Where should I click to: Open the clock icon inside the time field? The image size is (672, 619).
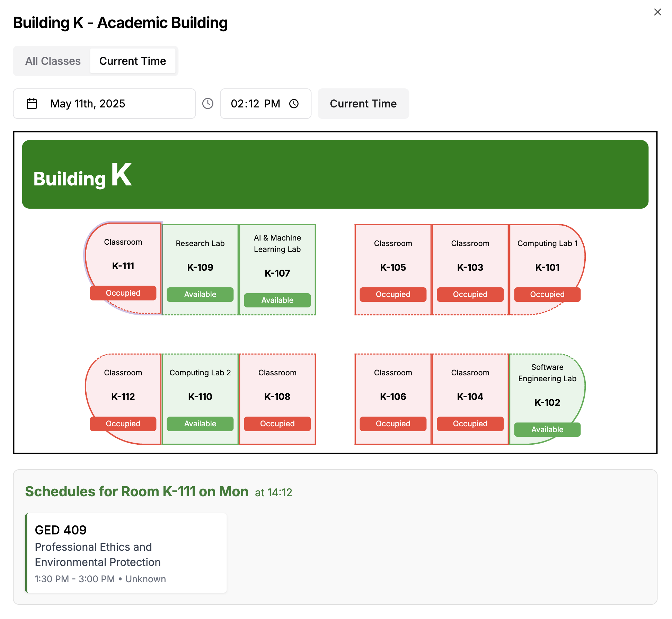coord(294,103)
